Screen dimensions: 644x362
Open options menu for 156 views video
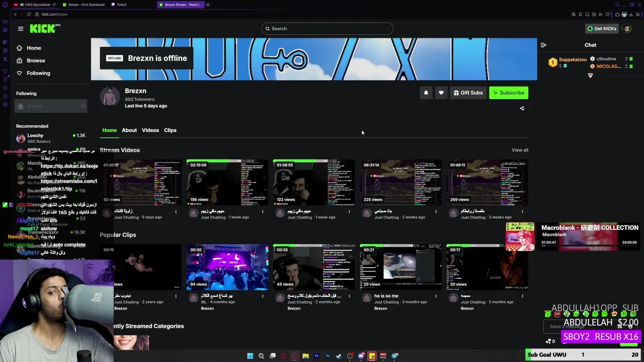click(x=263, y=212)
